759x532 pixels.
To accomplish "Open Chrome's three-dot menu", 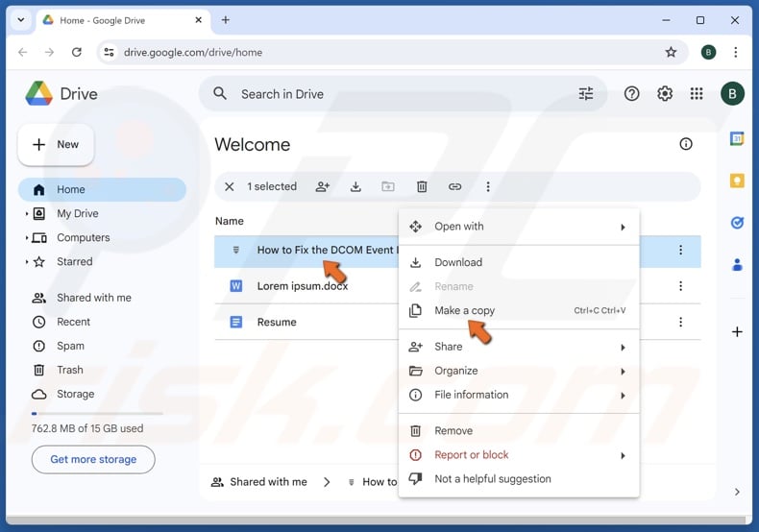I will point(735,52).
